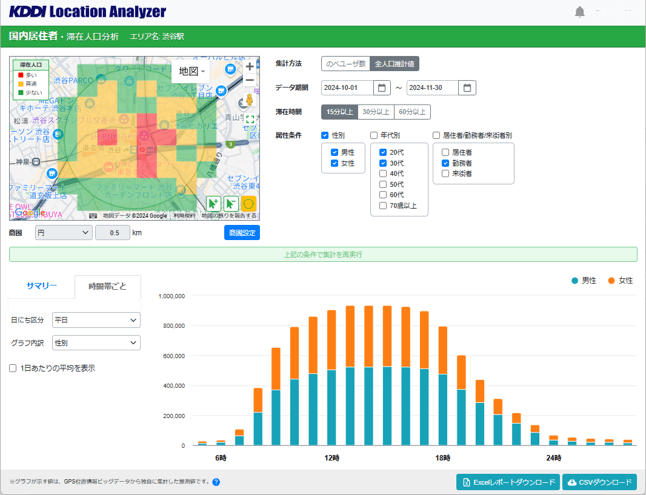Image resolution: width=646 pixels, height=495 pixels.
Task: Check the 50代 age checkbox
Action: point(383,184)
